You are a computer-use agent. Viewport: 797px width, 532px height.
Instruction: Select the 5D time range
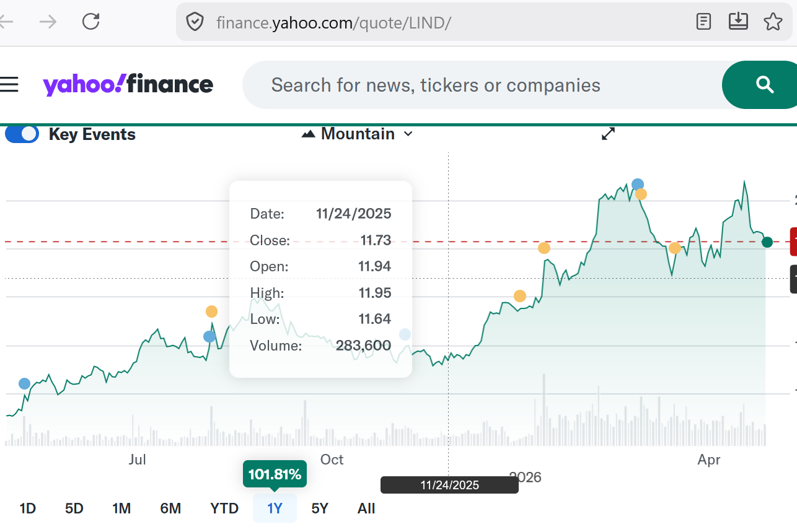click(74, 508)
